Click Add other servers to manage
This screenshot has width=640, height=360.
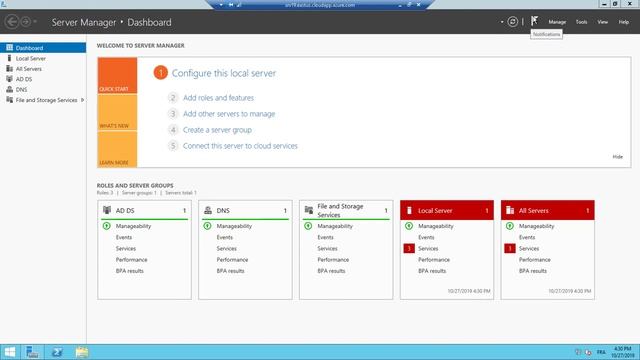(229, 114)
